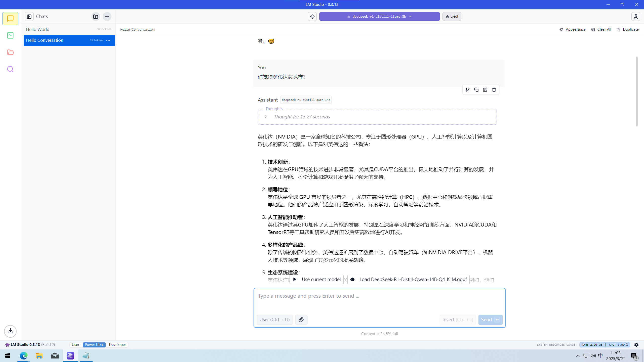Open the flask experiments panel
The height and width of the screenshot is (362, 644).
tap(636, 17)
